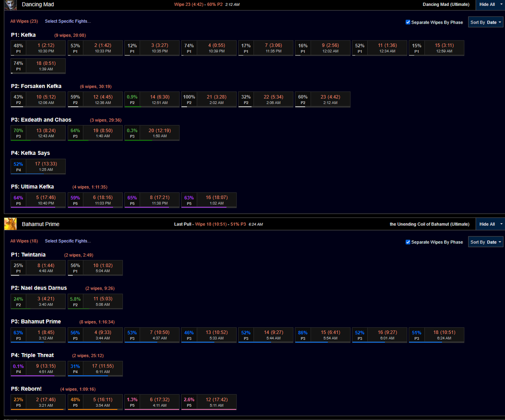Open Ultima Kefka wipe 16 (18:07)
The width and height of the screenshot is (505, 420).
point(209,200)
